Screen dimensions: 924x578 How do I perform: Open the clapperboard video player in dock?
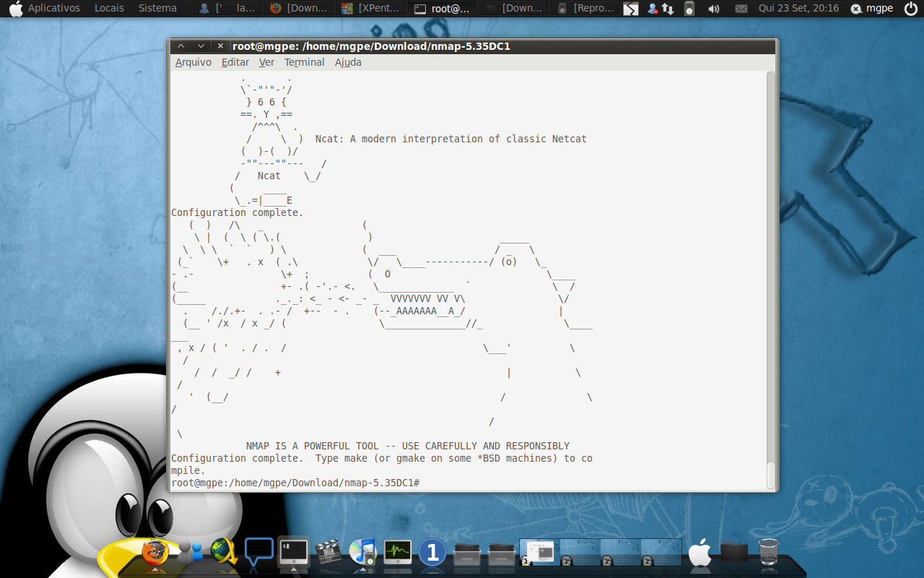(328, 553)
